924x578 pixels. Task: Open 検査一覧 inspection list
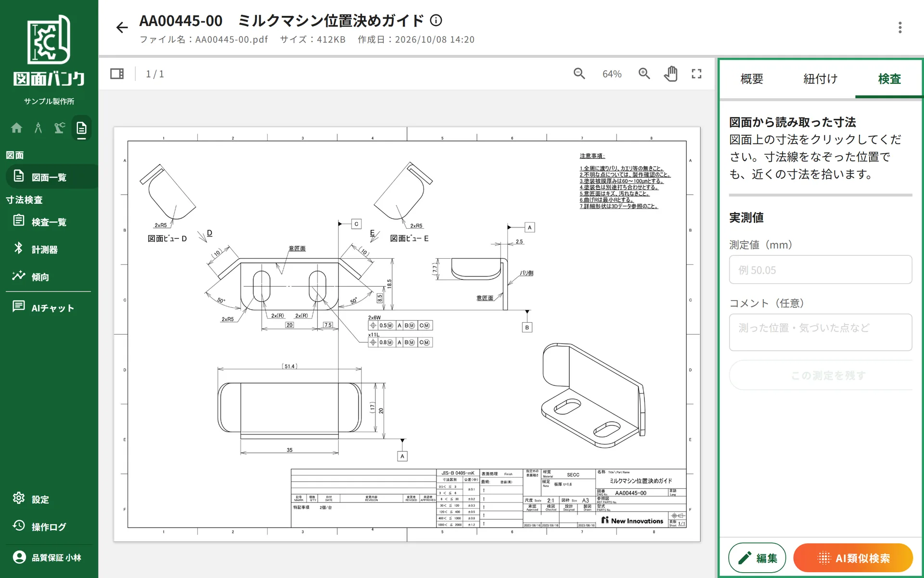[49, 222]
